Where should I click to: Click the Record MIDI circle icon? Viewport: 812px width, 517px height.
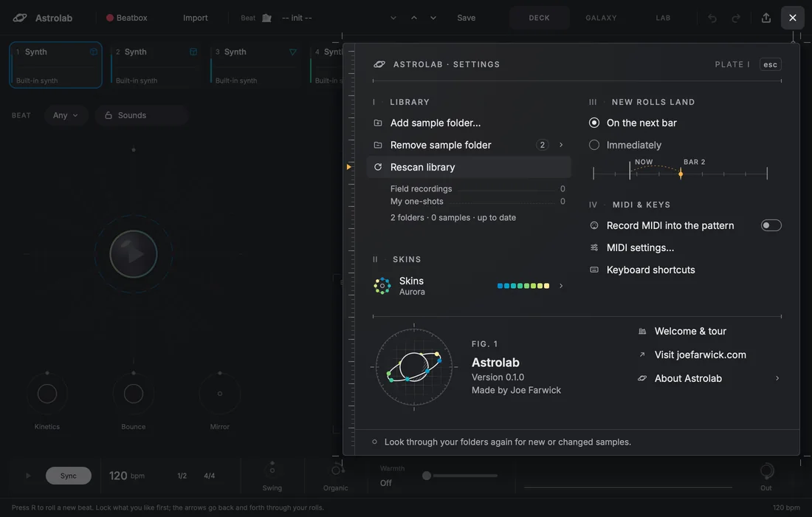click(594, 225)
